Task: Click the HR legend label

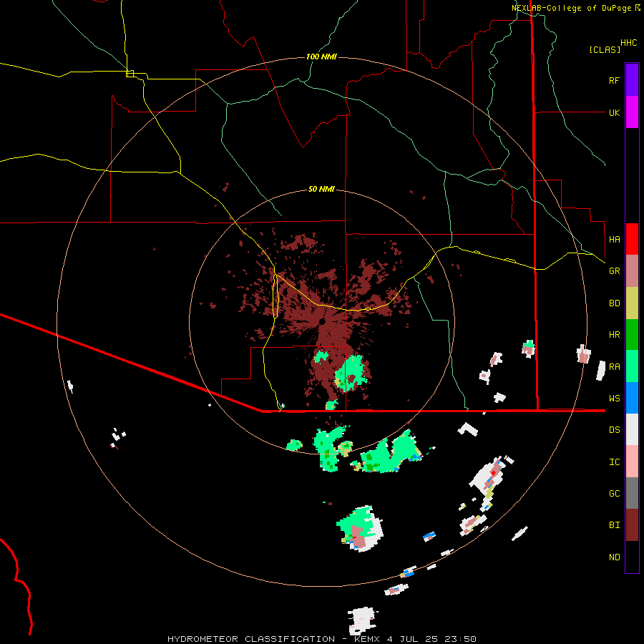Action: [x=614, y=334]
